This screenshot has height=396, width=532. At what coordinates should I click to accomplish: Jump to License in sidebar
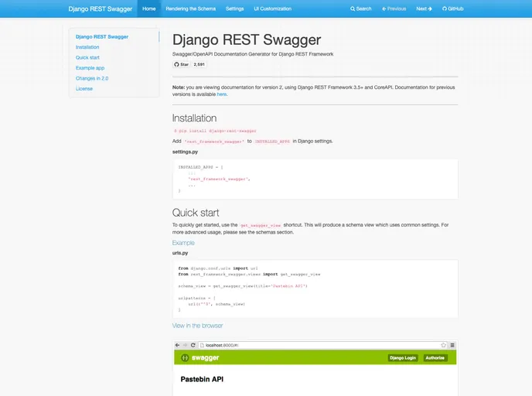(x=84, y=89)
